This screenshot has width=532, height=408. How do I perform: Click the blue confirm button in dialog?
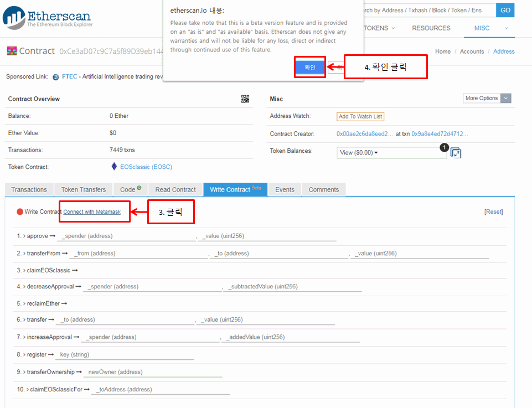point(310,67)
